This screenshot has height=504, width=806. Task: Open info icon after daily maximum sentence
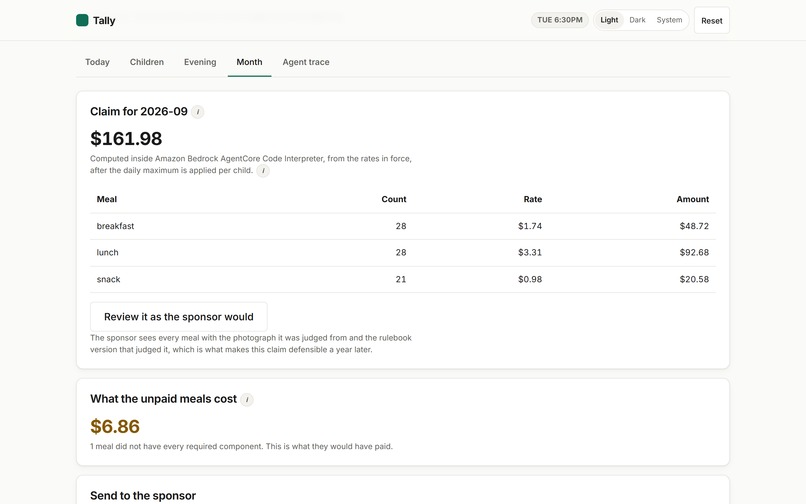point(263,171)
